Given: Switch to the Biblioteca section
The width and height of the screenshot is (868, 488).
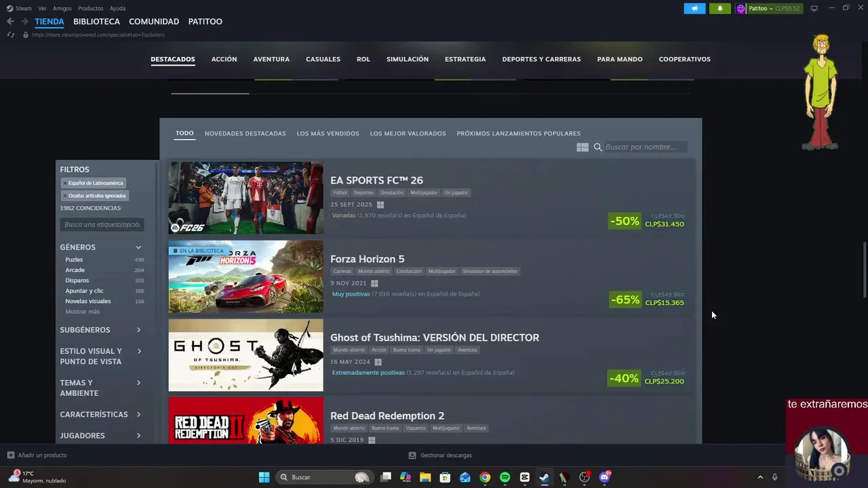Looking at the screenshot, I should 96,22.
